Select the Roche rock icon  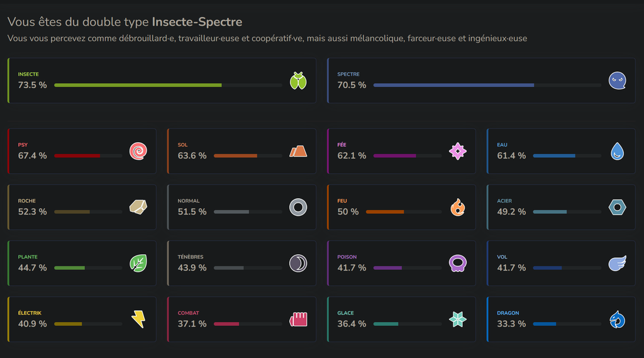(x=138, y=207)
